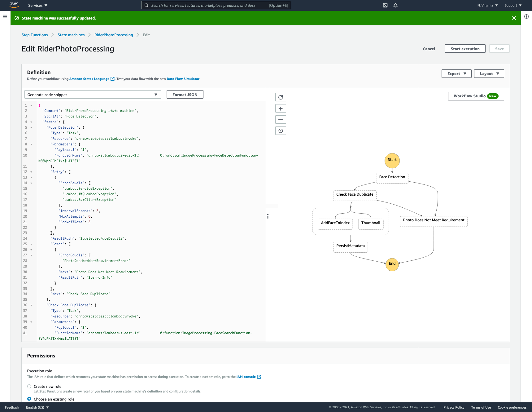Open the CloudShell terminal icon
This screenshot has width=532, height=412.
[385, 5]
